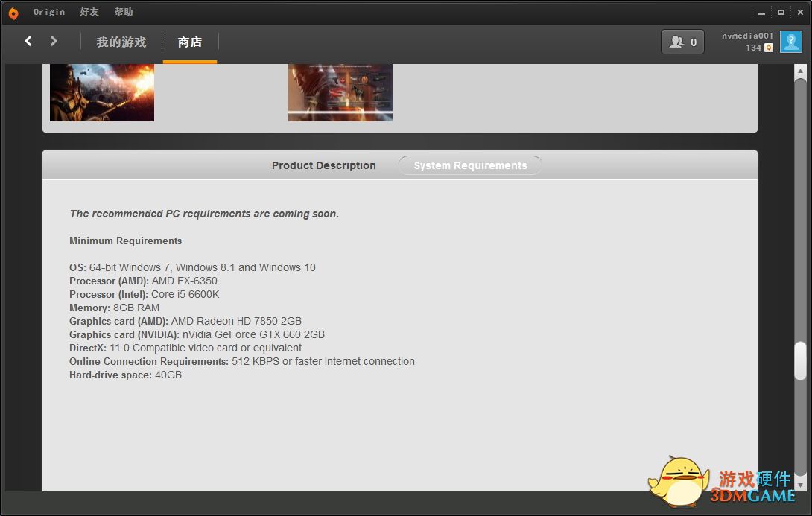Click the vertical scrollbar thumb
The image size is (812, 516).
(x=800, y=361)
